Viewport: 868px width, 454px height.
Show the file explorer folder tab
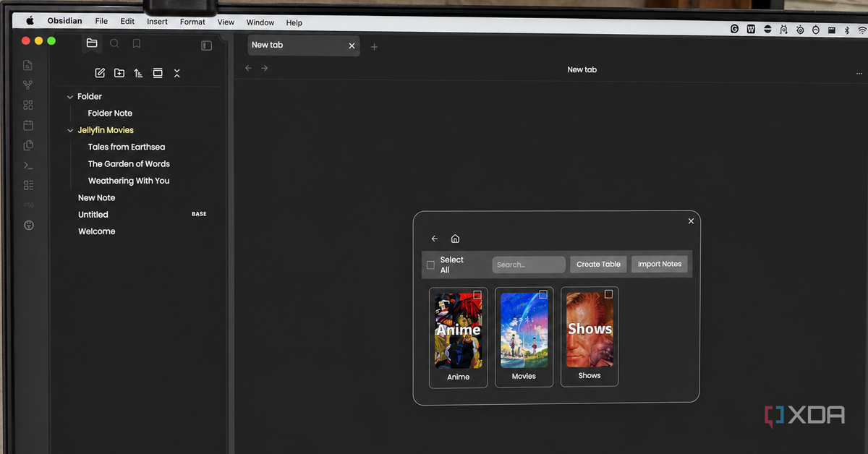pos(92,43)
